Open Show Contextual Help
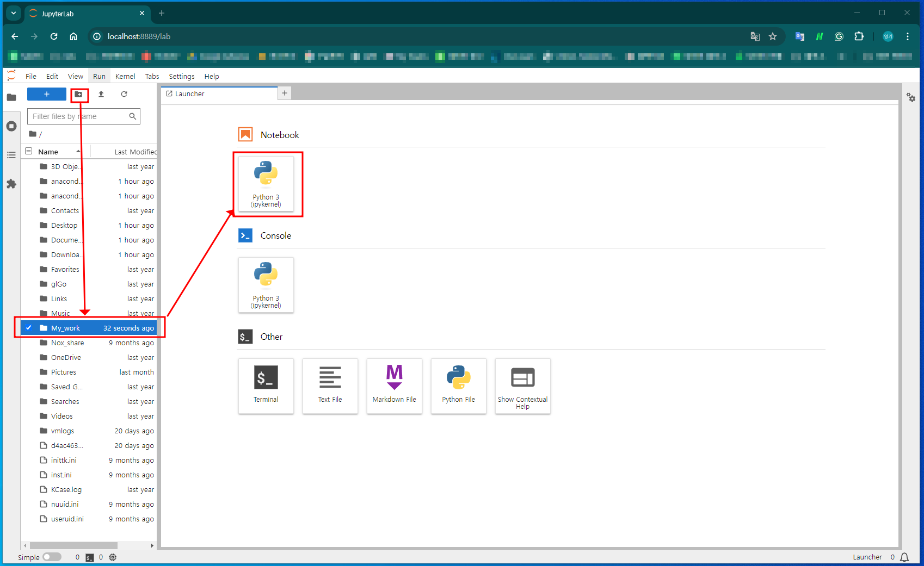Image resolution: width=924 pixels, height=566 pixels. coord(523,386)
